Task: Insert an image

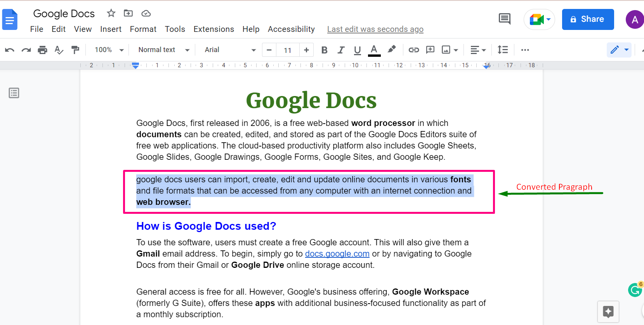Action: (x=446, y=50)
